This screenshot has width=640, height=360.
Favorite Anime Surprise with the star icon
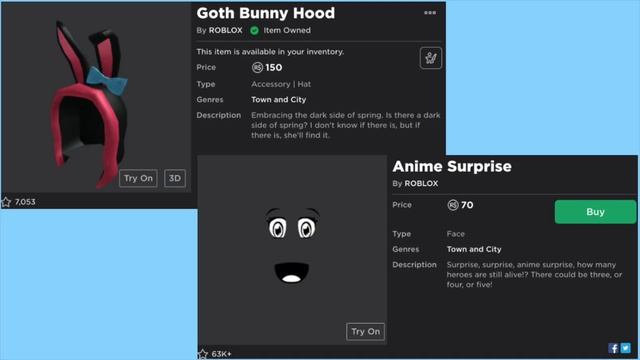pyautogui.click(x=203, y=354)
